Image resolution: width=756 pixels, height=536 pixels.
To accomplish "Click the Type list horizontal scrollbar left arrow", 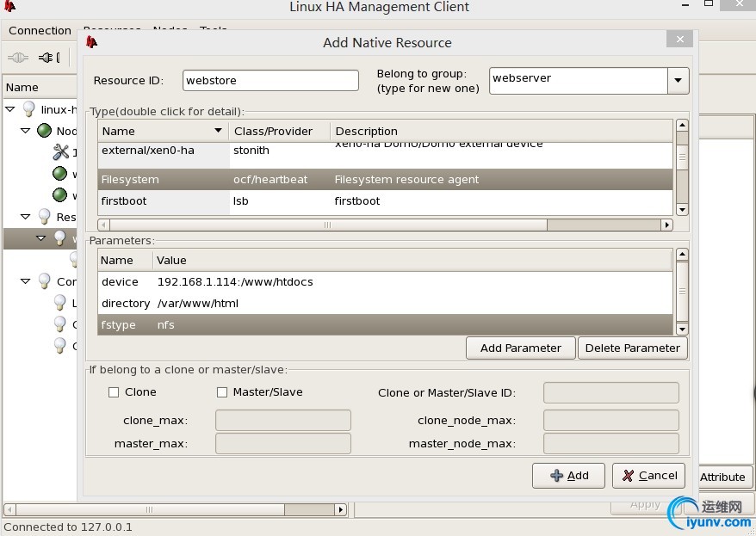I will point(103,225).
